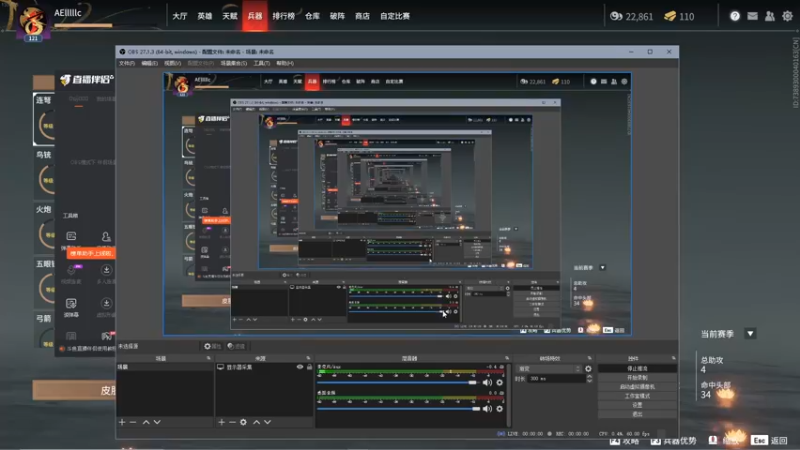Switch to the 排行榜 tab
Screen dimensions: 800x450
tap(284, 16)
